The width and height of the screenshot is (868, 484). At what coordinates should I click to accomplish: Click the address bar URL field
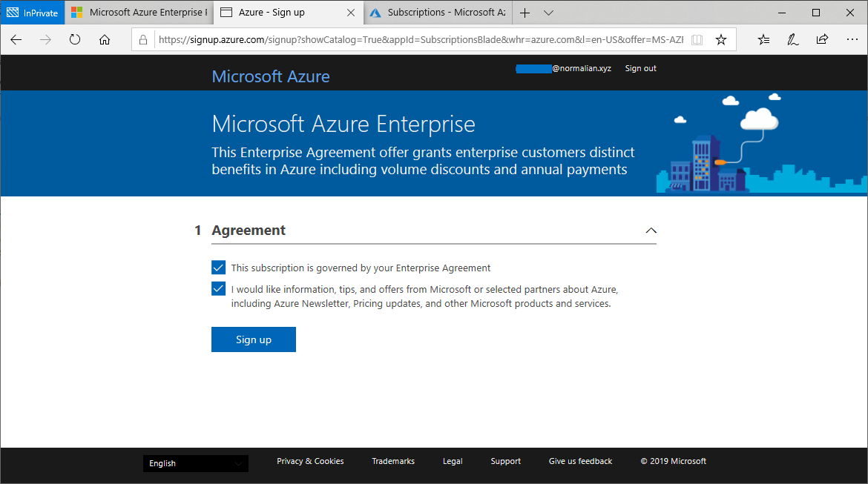415,40
